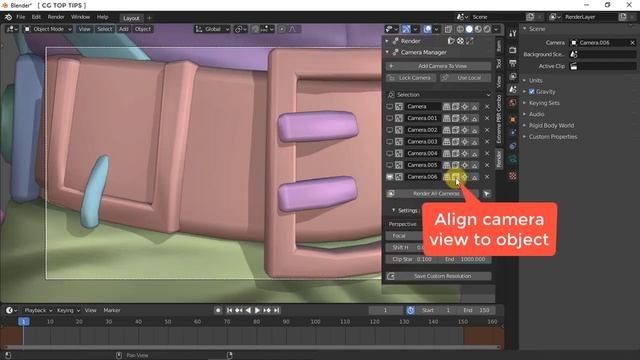Viewport: 640px width, 360px height.
Task: Open the Tool properties tab icon
Action: pos(513,33)
